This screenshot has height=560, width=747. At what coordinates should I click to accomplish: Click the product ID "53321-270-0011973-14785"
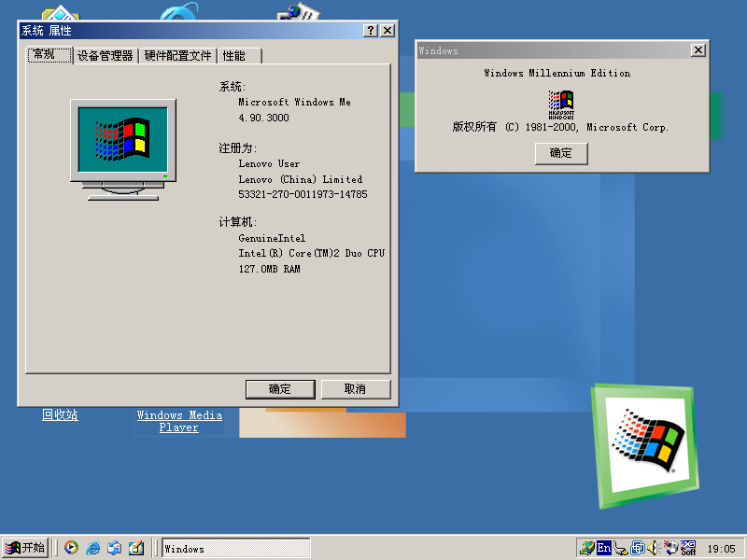tap(303, 194)
